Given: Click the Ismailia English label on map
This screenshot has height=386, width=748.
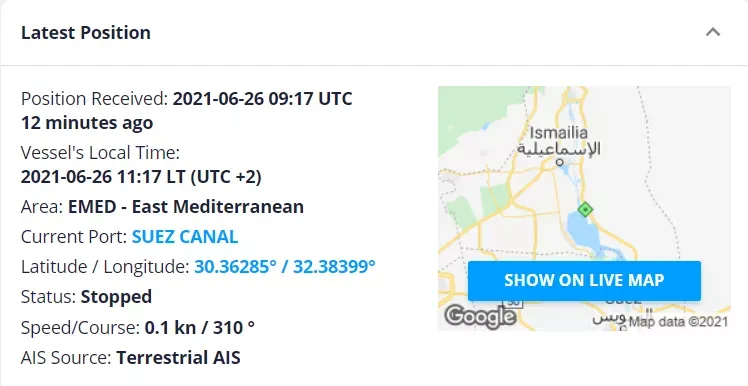Looking at the screenshot, I should click(x=559, y=133).
